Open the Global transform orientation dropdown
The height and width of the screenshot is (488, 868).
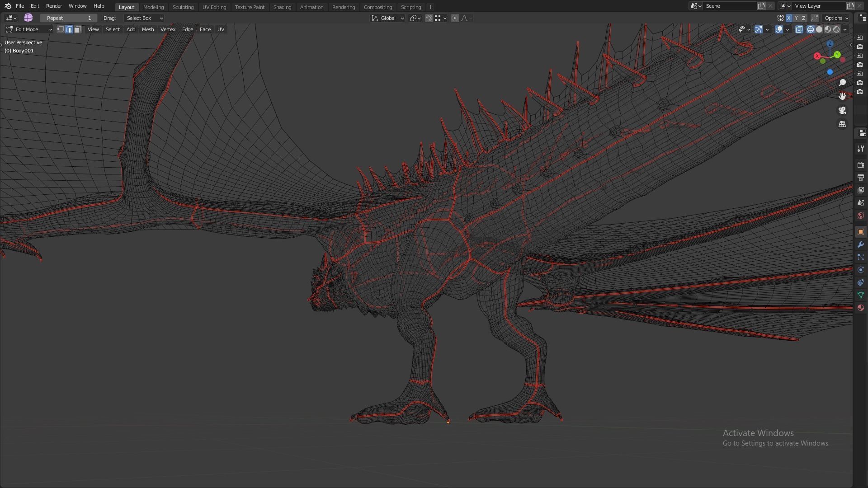[387, 18]
